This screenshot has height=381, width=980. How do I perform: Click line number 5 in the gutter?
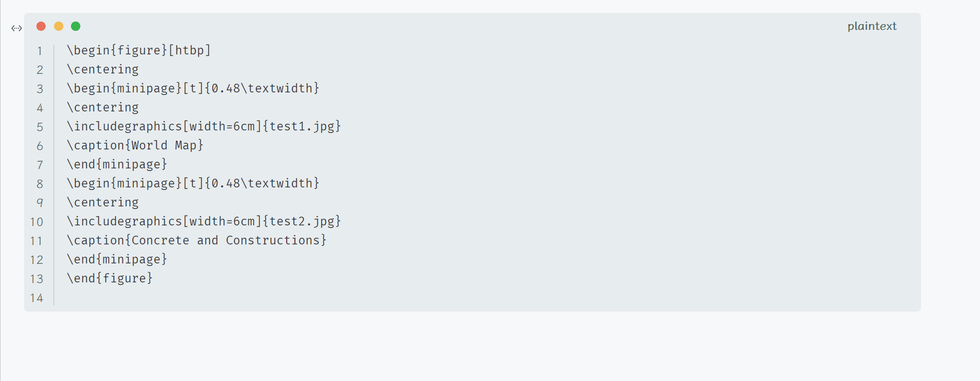point(39,127)
